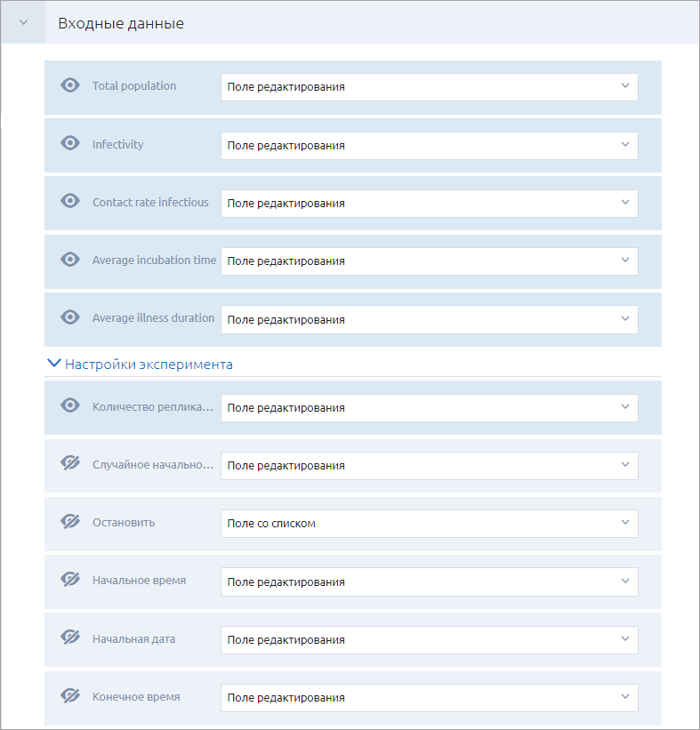The width and height of the screenshot is (700, 730).
Task: Collapse the Настройки эксперимента group
Action: [54, 363]
